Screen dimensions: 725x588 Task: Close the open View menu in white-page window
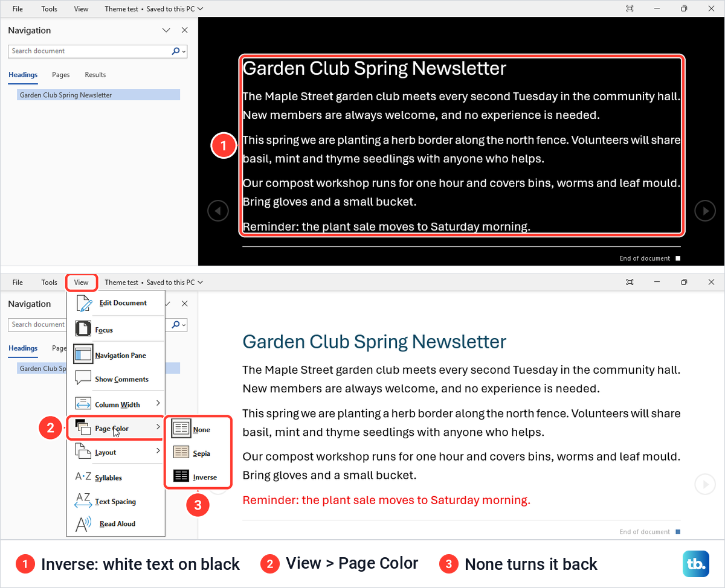81,283
